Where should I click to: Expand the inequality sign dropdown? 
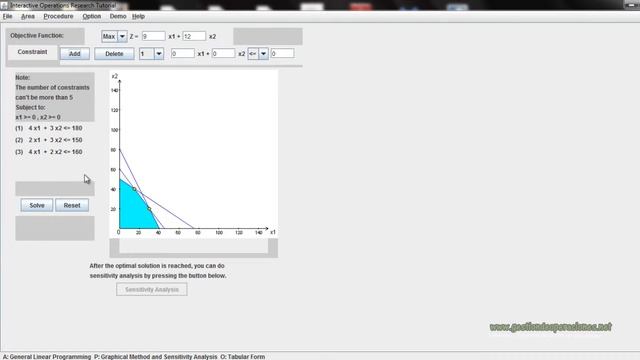263,53
